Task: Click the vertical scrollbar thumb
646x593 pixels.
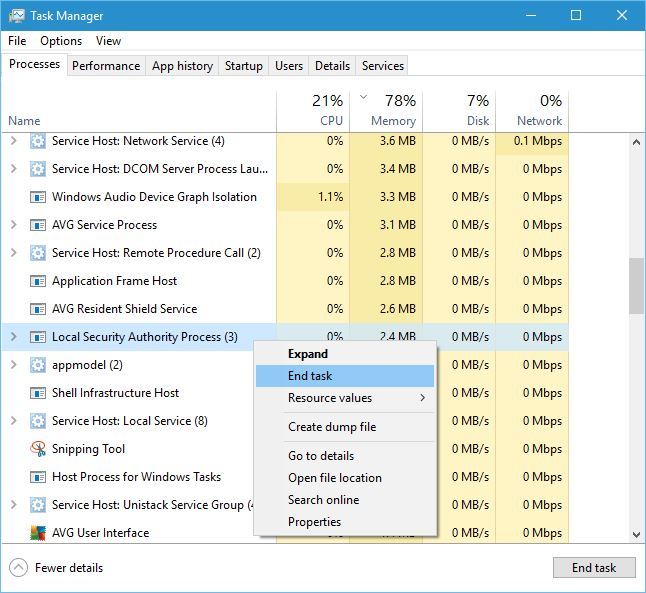Action: coord(637,286)
